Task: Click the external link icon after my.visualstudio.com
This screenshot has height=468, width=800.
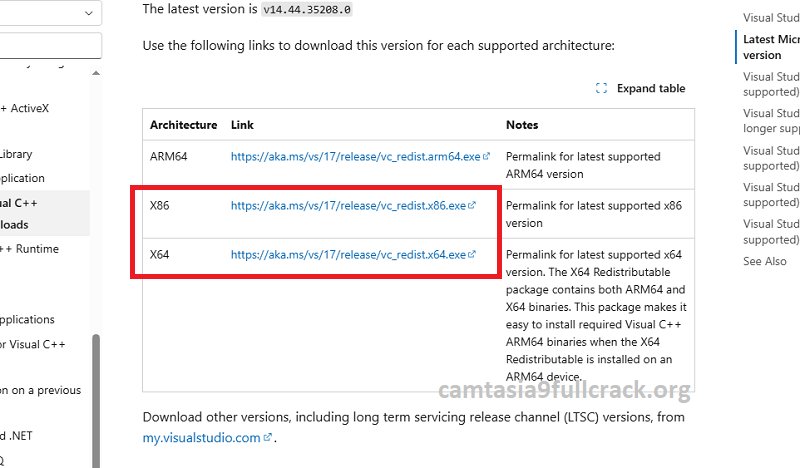Action: tap(267, 437)
